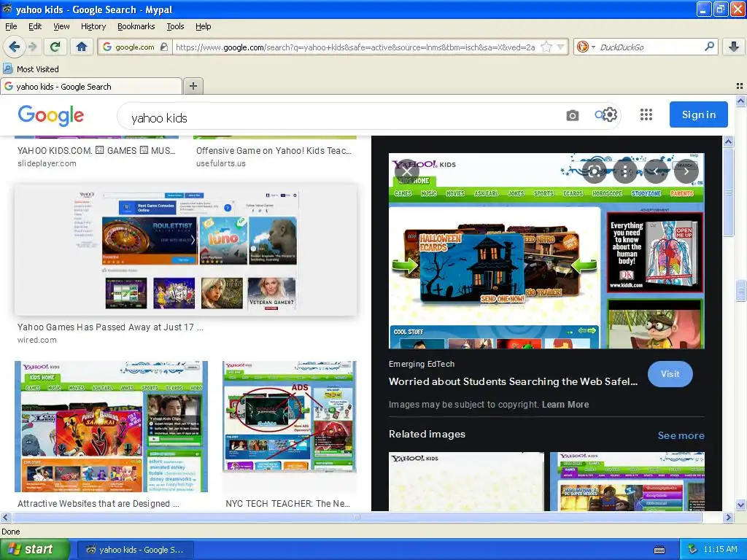The height and width of the screenshot is (560, 747).
Task: Open 'Worried about Students Searching the Web' link
Action: click(513, 381)
